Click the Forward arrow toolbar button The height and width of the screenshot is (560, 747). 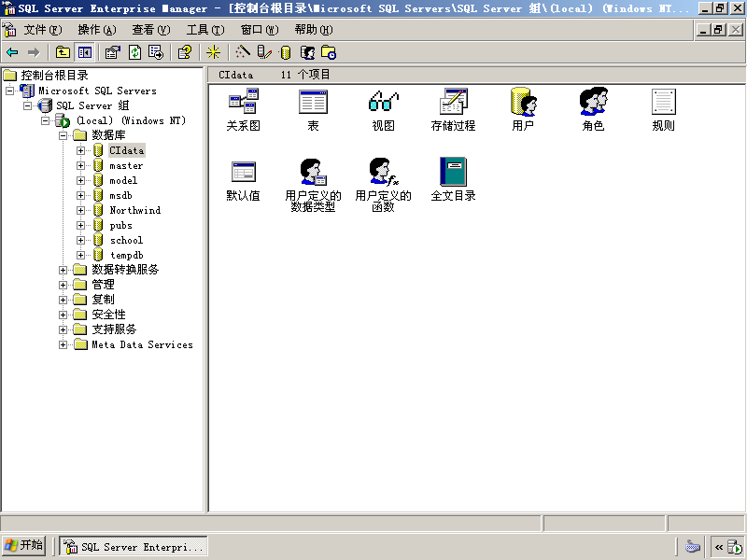pyautogui.click(x=34, y=52)
